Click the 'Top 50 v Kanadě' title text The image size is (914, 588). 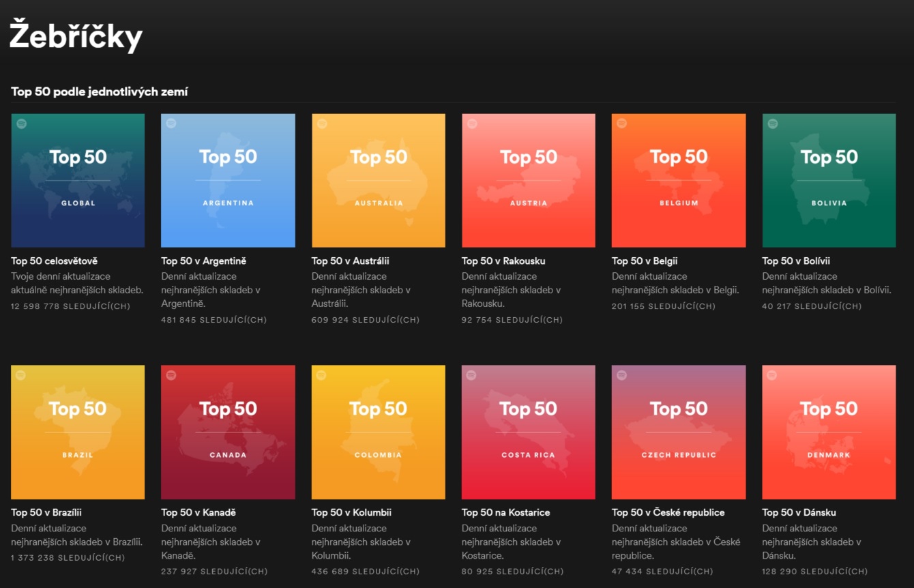[x=198, y=512]
